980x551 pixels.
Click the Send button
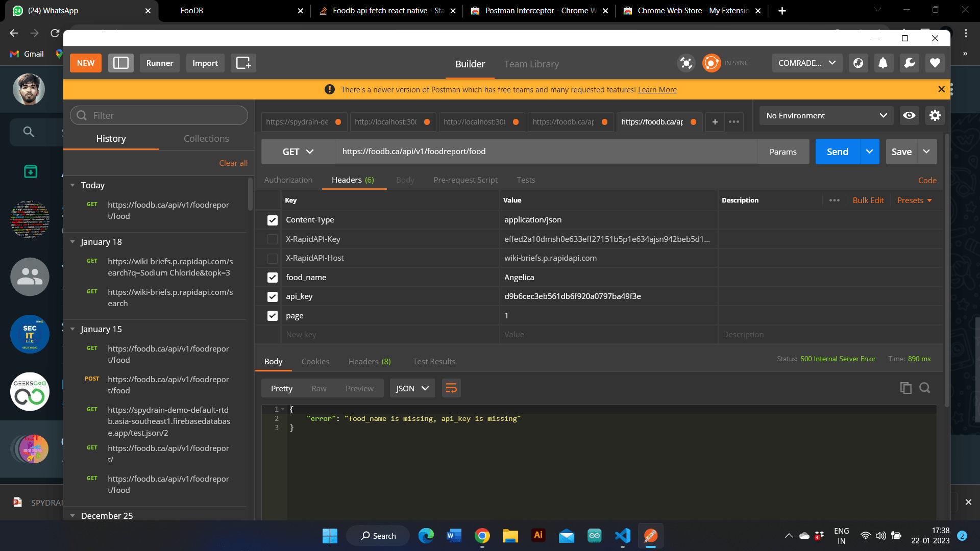coord(837,152)
